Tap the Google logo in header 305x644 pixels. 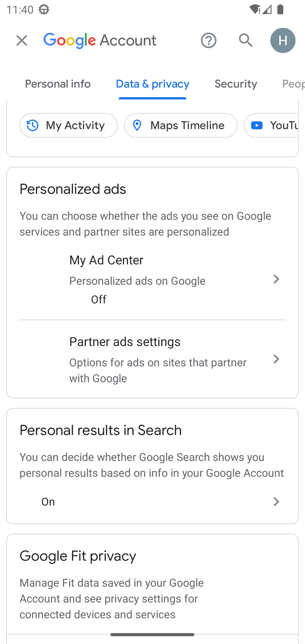click(x=70, y=40)
